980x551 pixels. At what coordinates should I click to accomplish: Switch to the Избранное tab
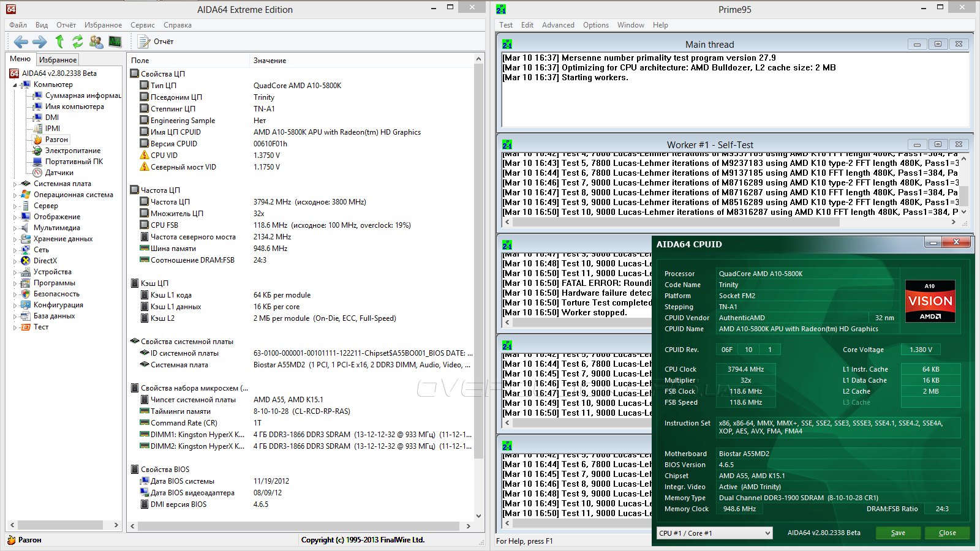[58, 60]
